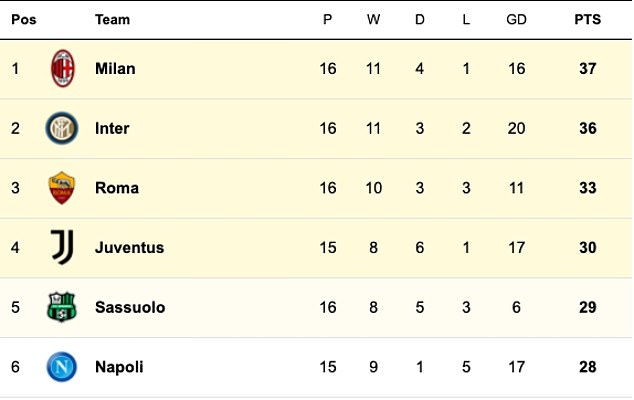634x400 pixels.
Task: Click the Roma club crest
Action: 62,188
